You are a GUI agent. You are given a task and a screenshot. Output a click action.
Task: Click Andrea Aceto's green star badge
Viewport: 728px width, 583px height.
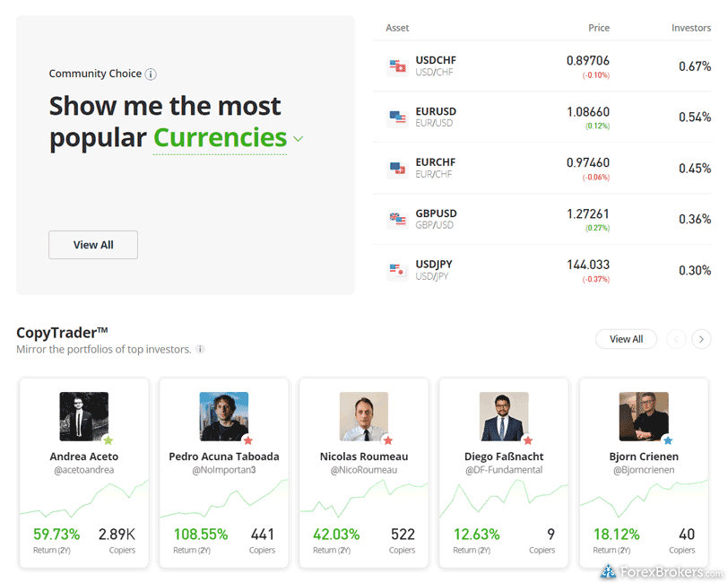coord(108,440)
